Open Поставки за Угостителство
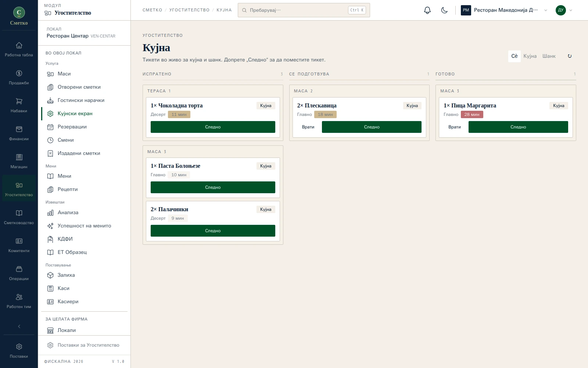The height and width of the screenshot is (368, 588). pyautogui.click(x=84, y=345)
